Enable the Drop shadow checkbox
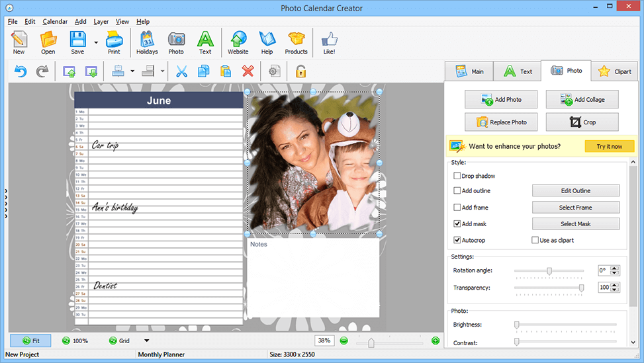Viewport: 644px width, 363px height. coord(457,177)
